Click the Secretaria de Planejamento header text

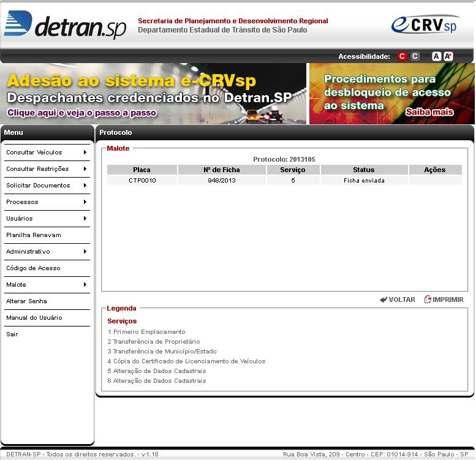pyautogui.click(x=233, y=21)
